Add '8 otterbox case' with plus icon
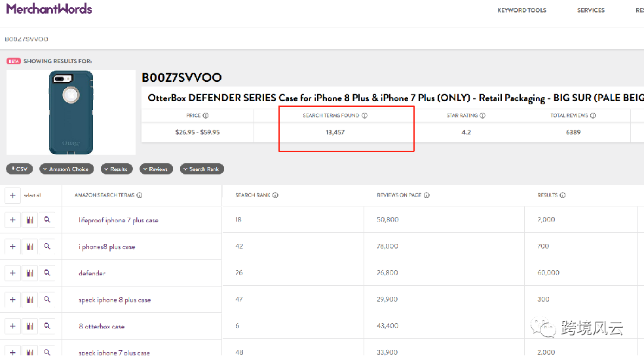Image resolution: width=644 pixels, height=356 pixels. [12, 326]
